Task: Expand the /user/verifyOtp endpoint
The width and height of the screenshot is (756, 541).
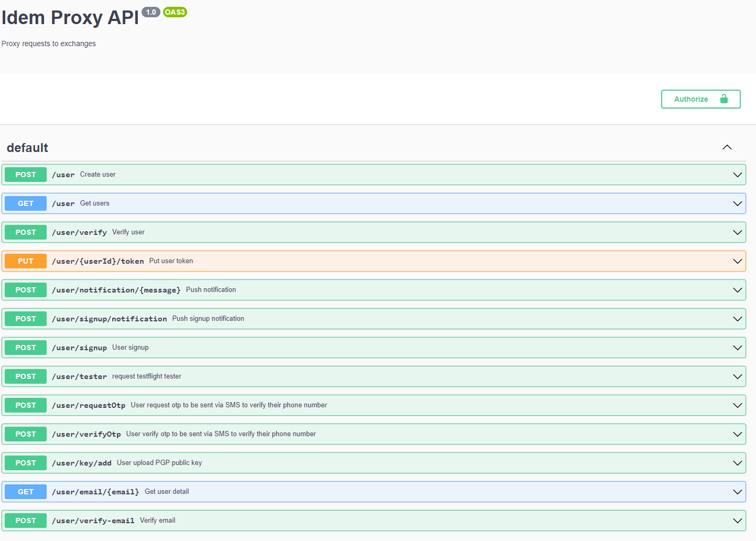Action: coord(737,434)
